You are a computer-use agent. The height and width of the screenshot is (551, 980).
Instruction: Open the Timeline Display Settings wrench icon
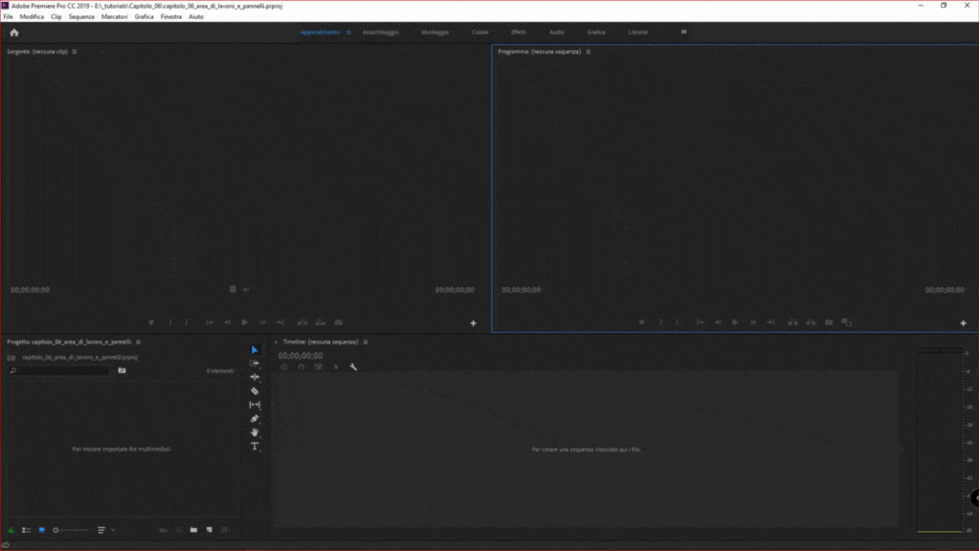coord(352,365)
